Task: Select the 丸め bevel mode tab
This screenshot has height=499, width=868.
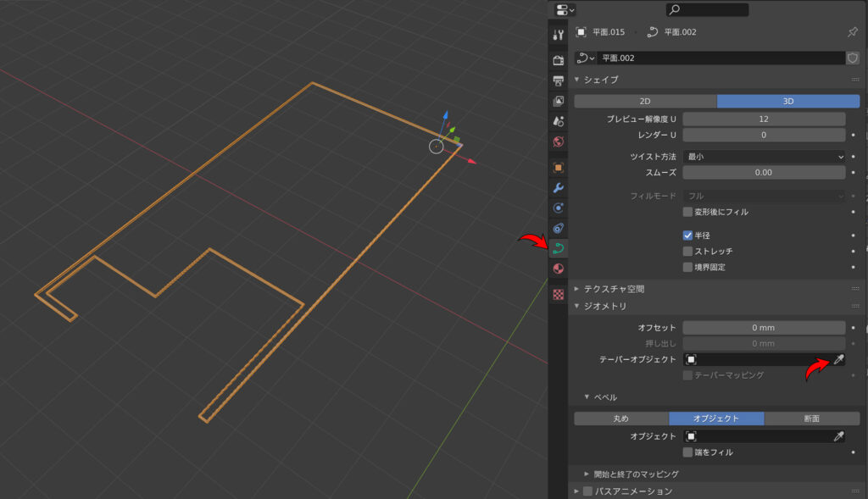Action: [621, 419]
